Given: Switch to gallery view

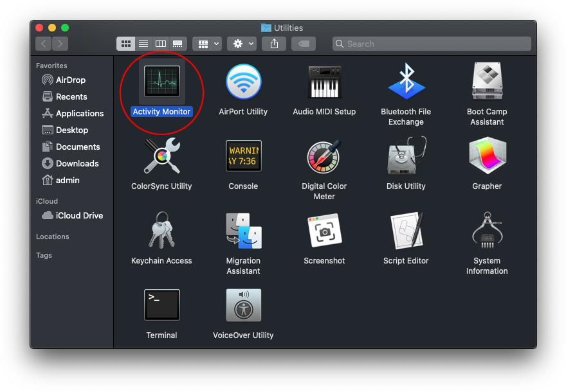Looking at the screenshot, I should click(178, 44).
